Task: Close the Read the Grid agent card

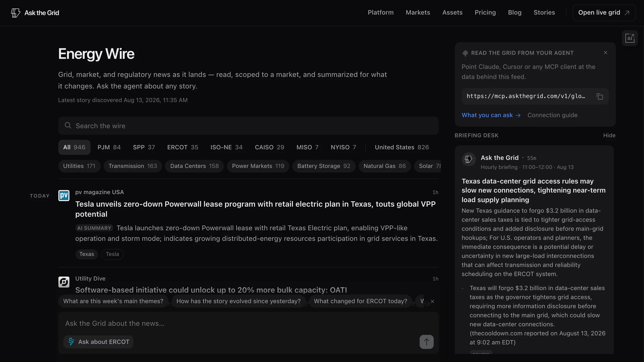Action: click(x=606, y=53)
